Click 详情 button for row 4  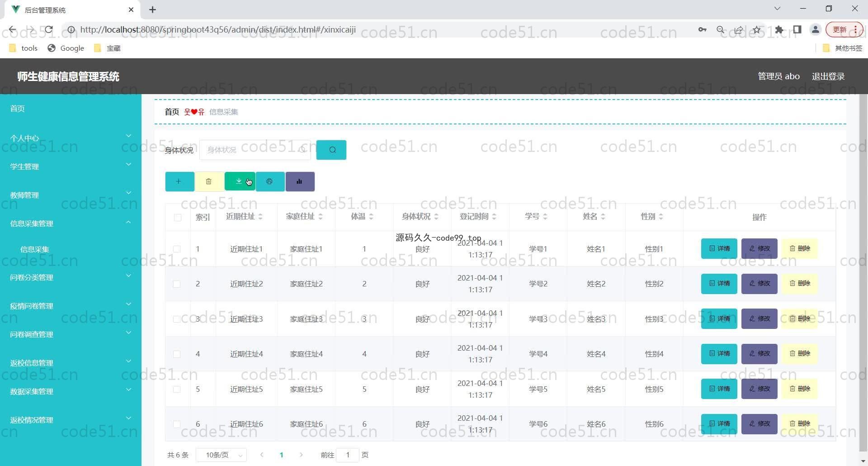tap(719, 354)
